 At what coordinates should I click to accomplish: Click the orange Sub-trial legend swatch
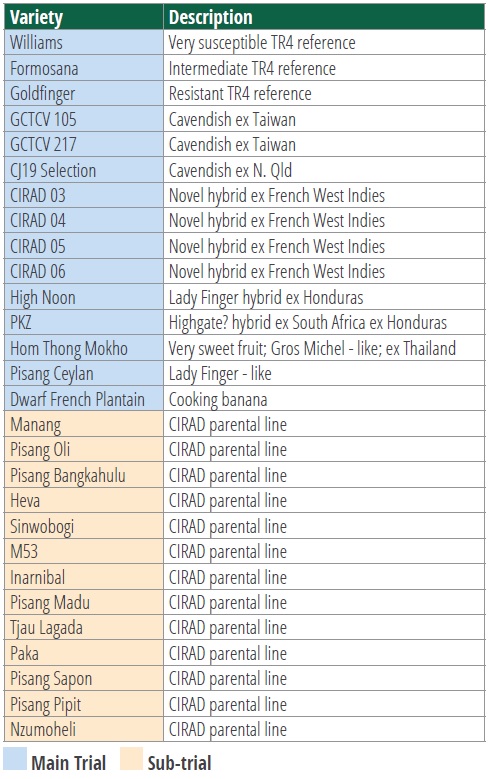pos(131,759)
